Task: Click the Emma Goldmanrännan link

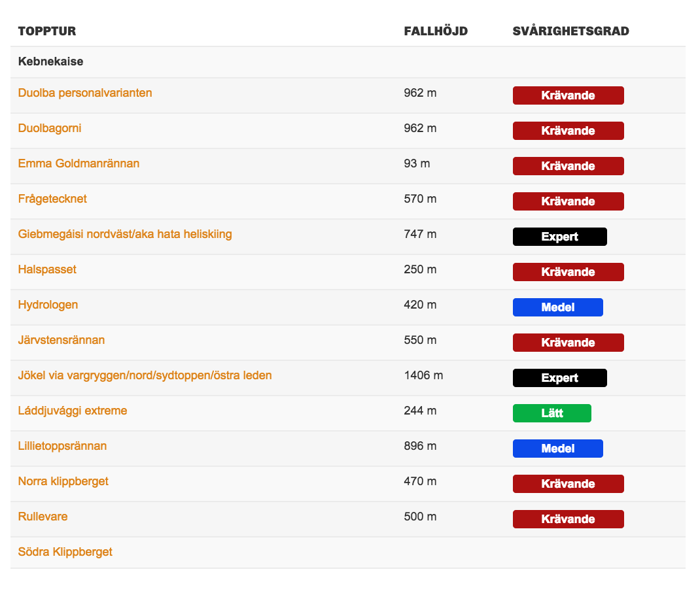Action: pos(79,163)
